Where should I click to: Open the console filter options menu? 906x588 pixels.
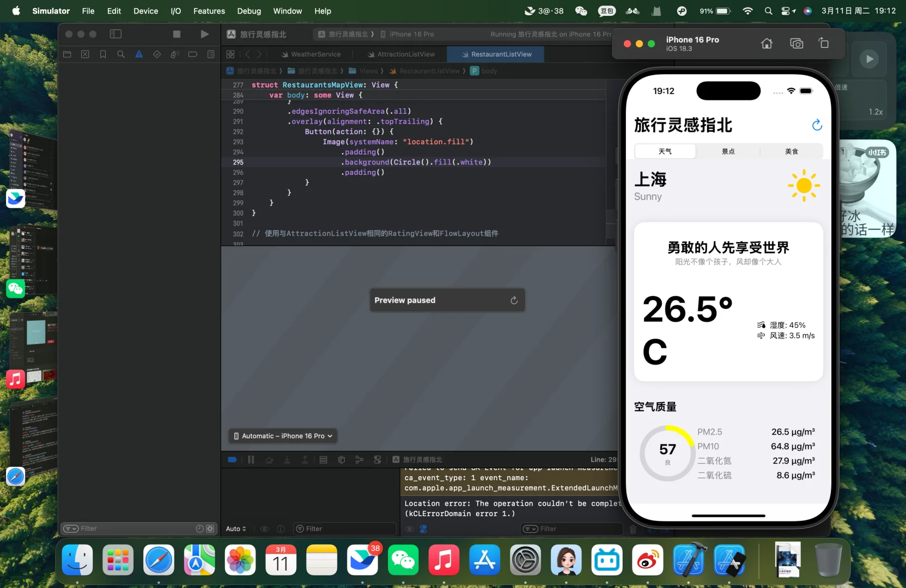(x=530, y=529)
